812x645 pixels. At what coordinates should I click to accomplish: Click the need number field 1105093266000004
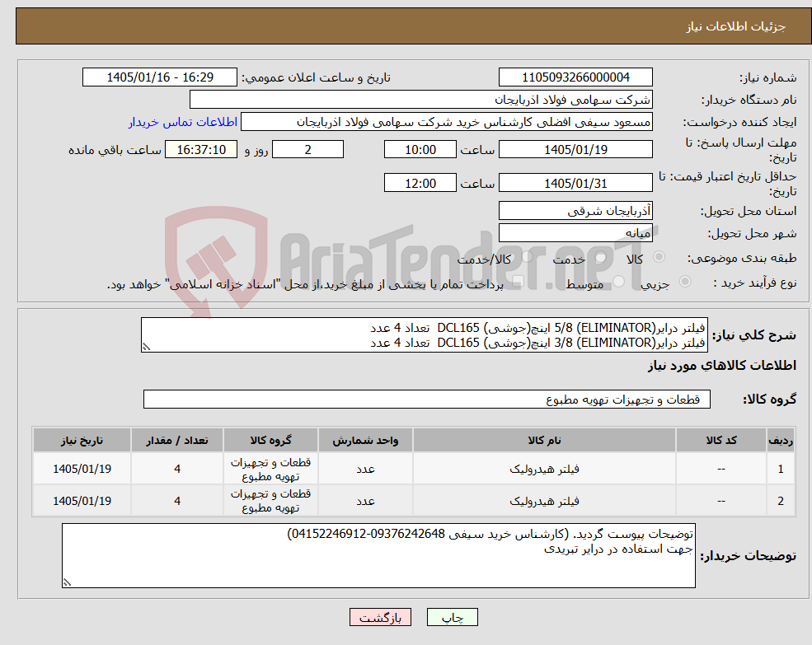point(575,77)
